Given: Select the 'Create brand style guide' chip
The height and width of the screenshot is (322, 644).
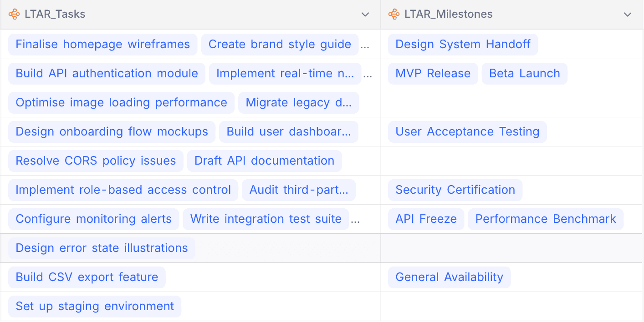Looking at the screenshot, I should (x=279, y=45).
